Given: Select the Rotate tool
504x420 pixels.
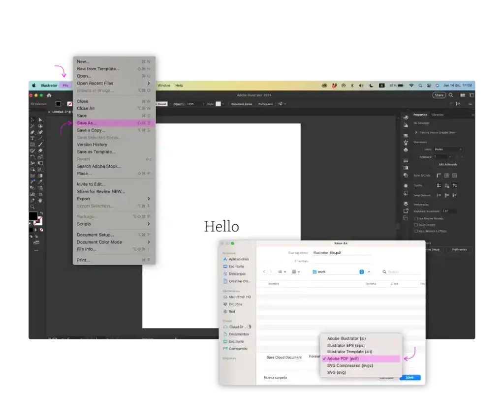Looking at the screenshot, I should (32, 157).
